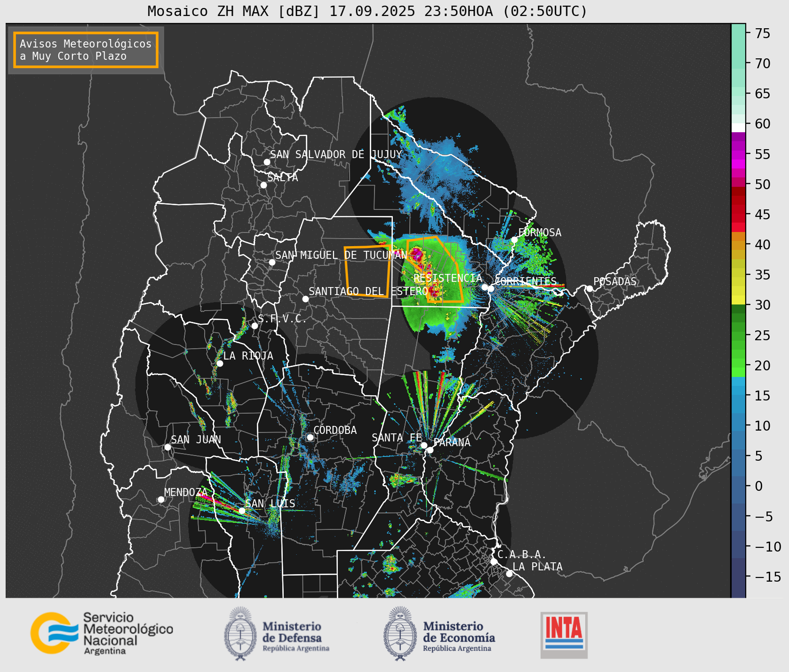Screen dimensions: 789x672
Task: Click the Avisos Meteorológicos a Muy Corto Plazo legend box
Action: (86, 50)
